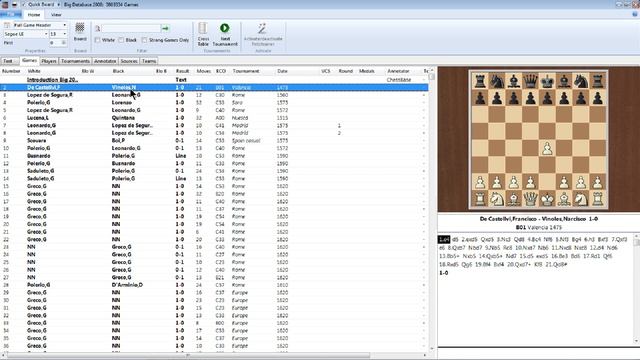Select the white king on e1
The height and width of the screenshot is (360, 640).
point(547,199)
